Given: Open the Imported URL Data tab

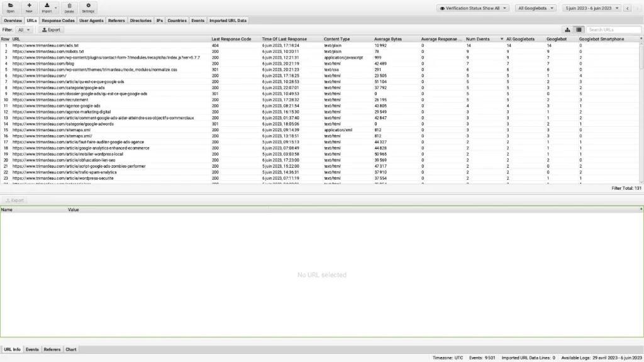Looking at the screenshot, I should coord(228,21).
